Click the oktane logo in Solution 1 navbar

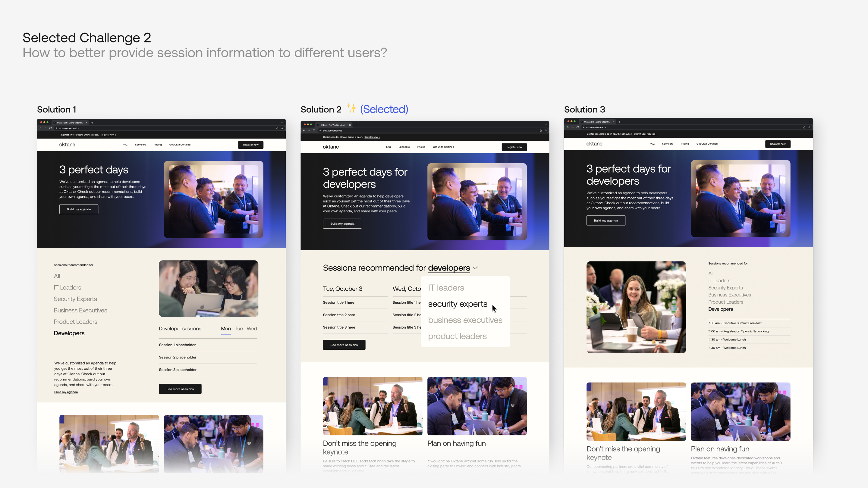pos(67,145)
